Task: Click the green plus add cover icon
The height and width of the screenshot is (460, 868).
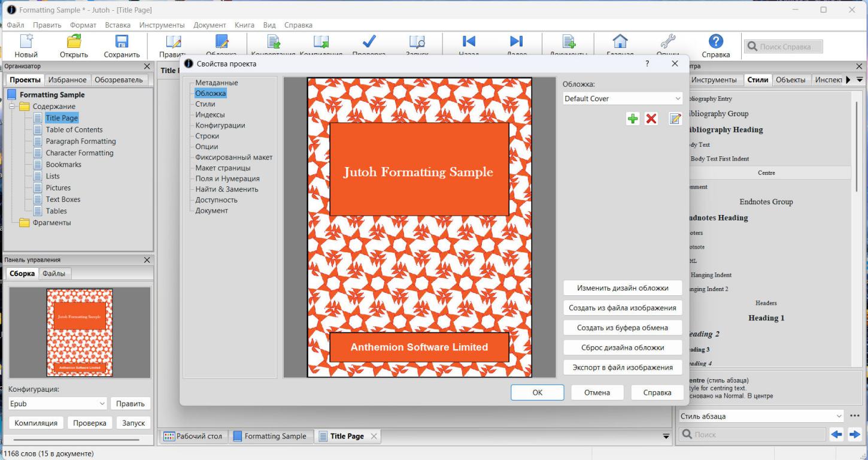Action: [633, 119]
